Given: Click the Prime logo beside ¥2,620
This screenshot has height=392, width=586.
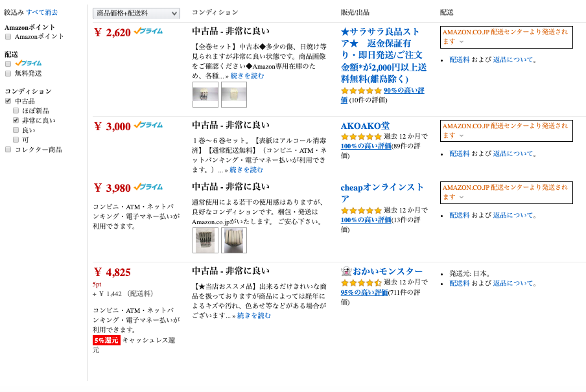Looking at the screenshot, I should click(148, 31).
